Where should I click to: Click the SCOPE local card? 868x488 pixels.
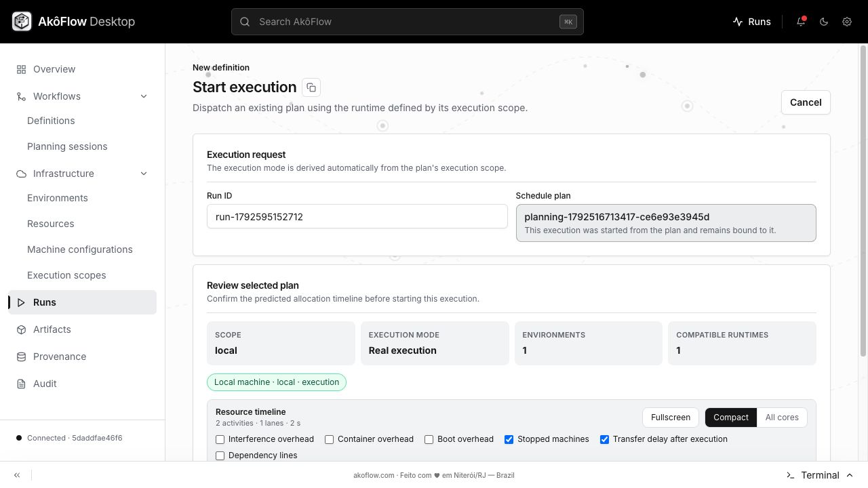[x=281, y=344]
